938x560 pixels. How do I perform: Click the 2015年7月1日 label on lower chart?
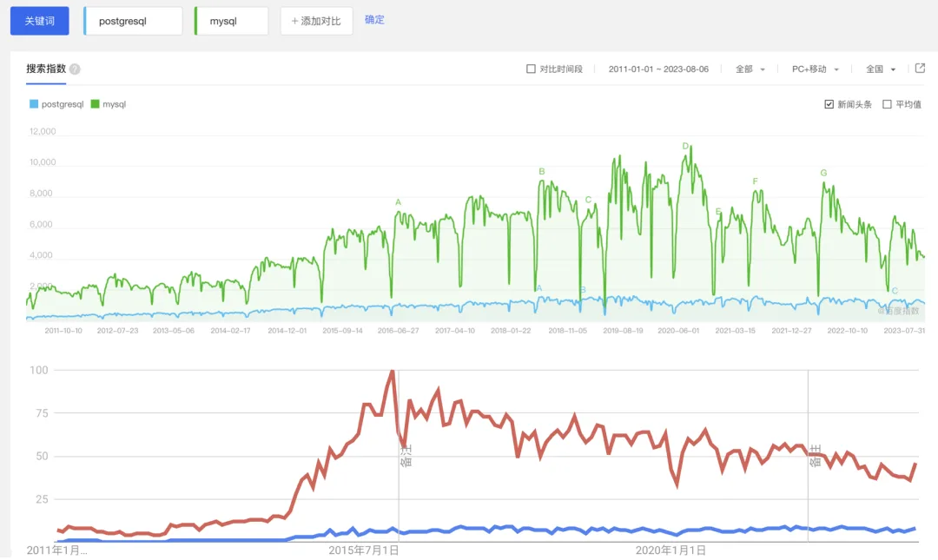[364, 550]
